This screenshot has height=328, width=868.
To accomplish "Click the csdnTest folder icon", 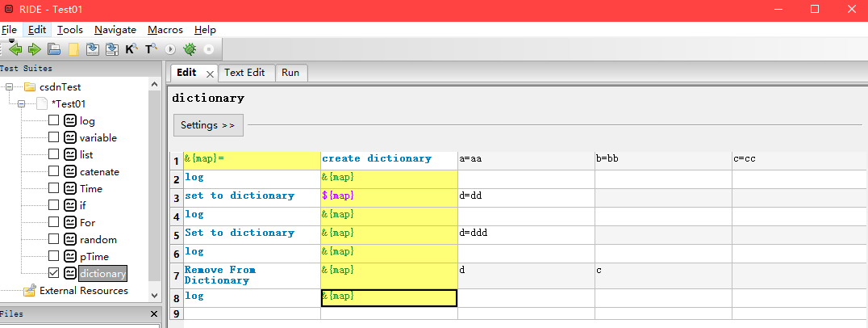I will [x=29, y=87].
